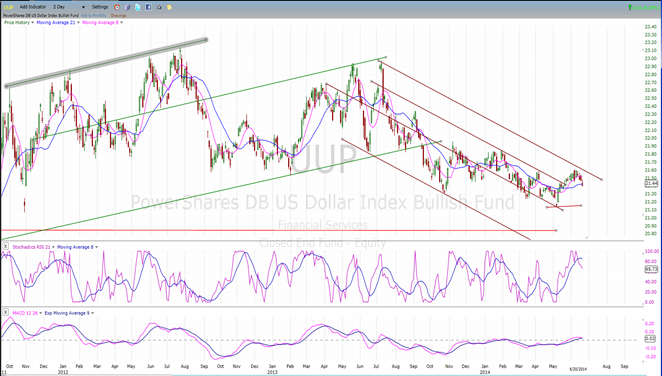Open the 2 Day timeframe dropdown
Screen dimensions: 662x376
click(x=69, y=7)
